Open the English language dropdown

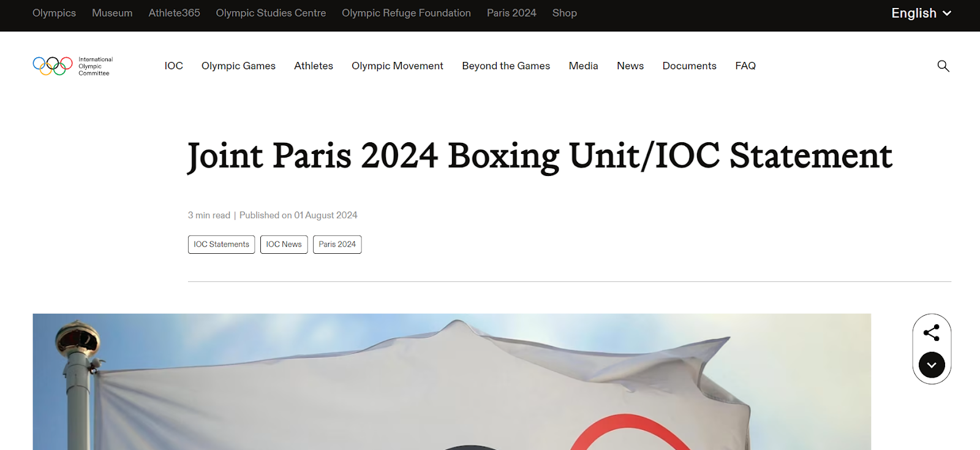921,13
